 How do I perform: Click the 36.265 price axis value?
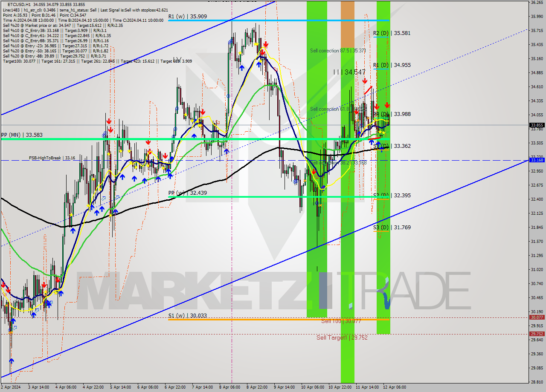point(537,3)
